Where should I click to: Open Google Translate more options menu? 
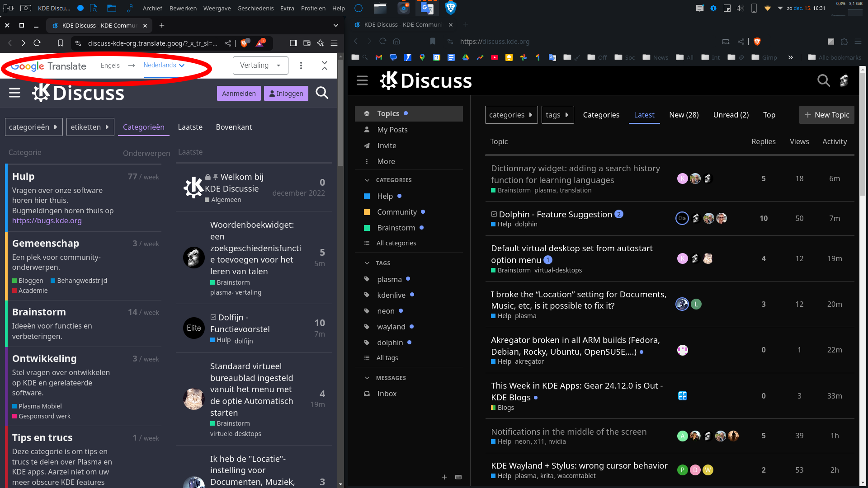(x=301, y=66)
